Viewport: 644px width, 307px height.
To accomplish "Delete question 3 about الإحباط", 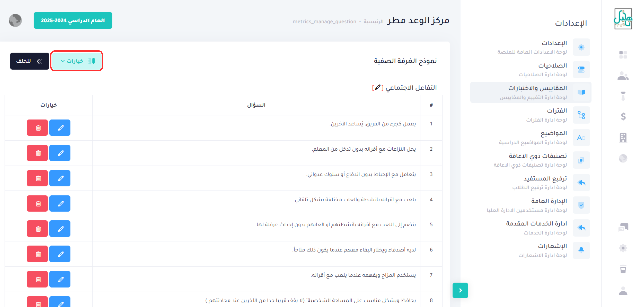I will pos(37,178).
